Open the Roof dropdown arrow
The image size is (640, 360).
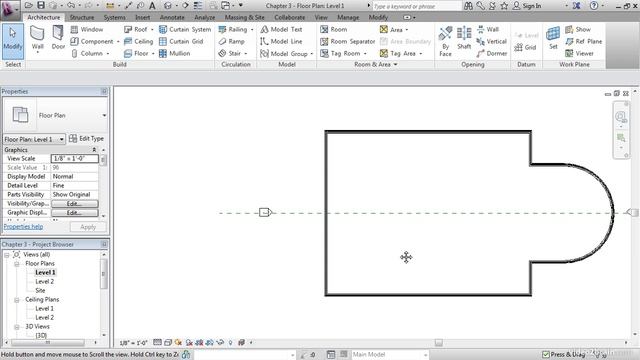coord(152,30)
